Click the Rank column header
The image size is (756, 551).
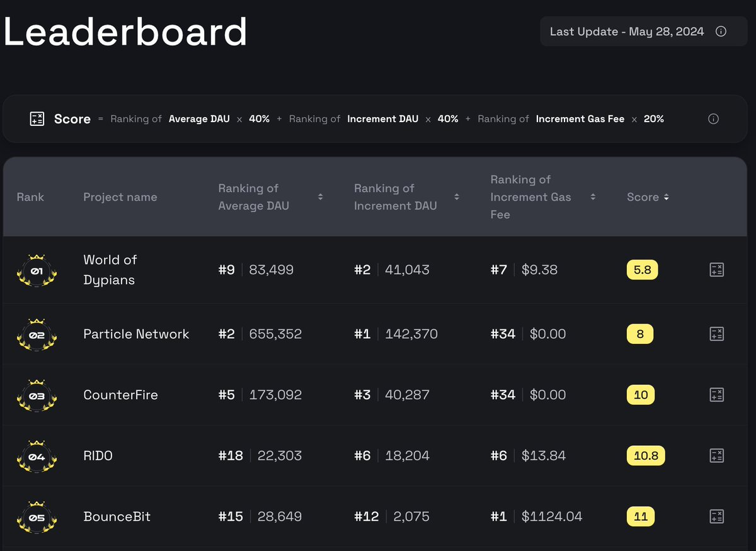pyautogui.click(x=30, y=197)
